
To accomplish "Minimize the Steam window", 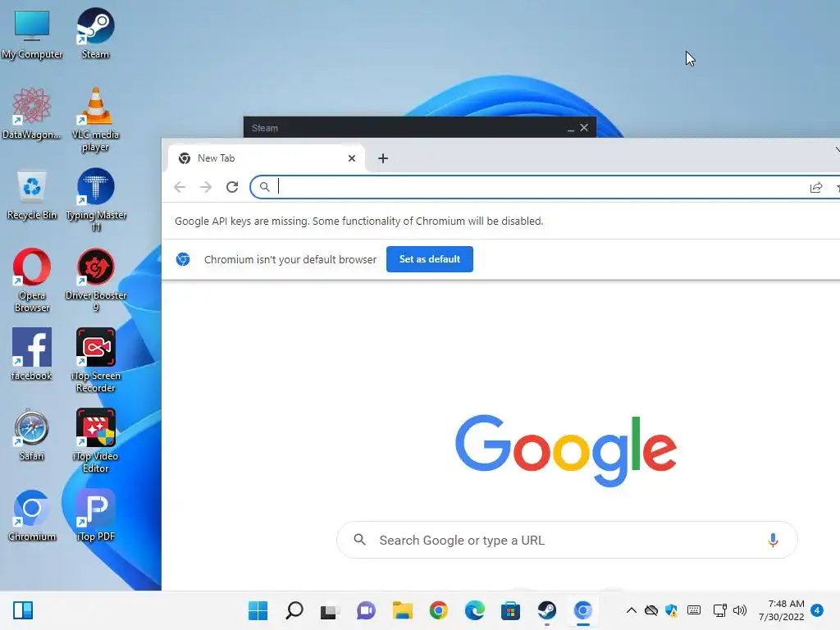I will point(571,129).
